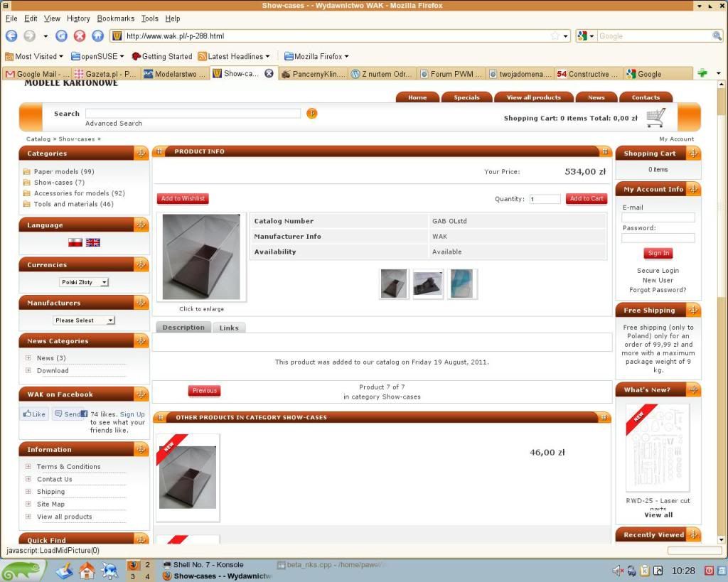Click the orange search go button
This screenshot has width=728, height=582.
coord(311,114)
